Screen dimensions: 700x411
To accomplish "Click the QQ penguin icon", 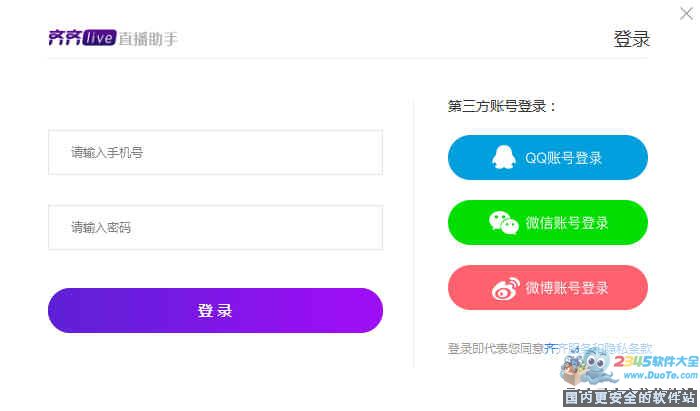I will point(504,157).
